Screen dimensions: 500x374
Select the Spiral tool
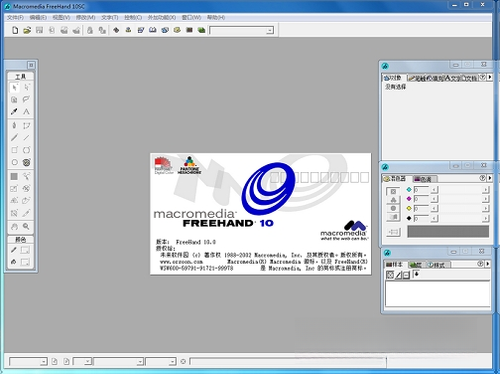coord(27,162)
